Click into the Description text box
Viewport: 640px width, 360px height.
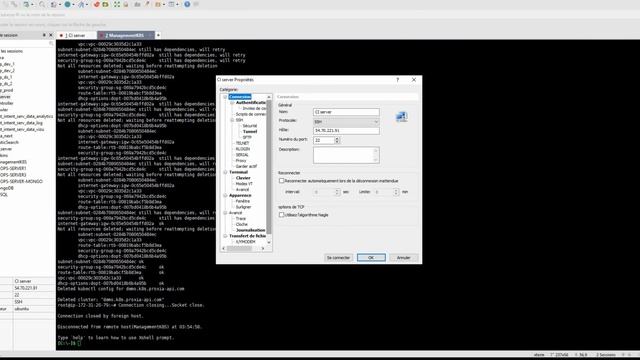tap(346, 155)
